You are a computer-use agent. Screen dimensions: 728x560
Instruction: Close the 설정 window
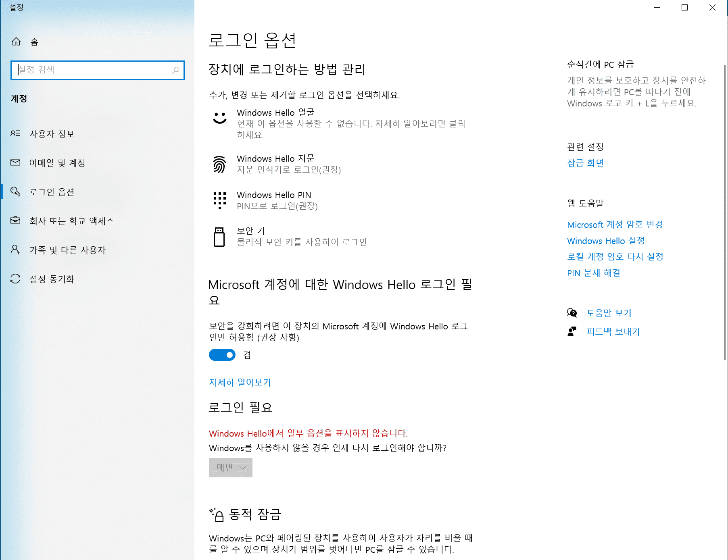(x=712, y=7)
